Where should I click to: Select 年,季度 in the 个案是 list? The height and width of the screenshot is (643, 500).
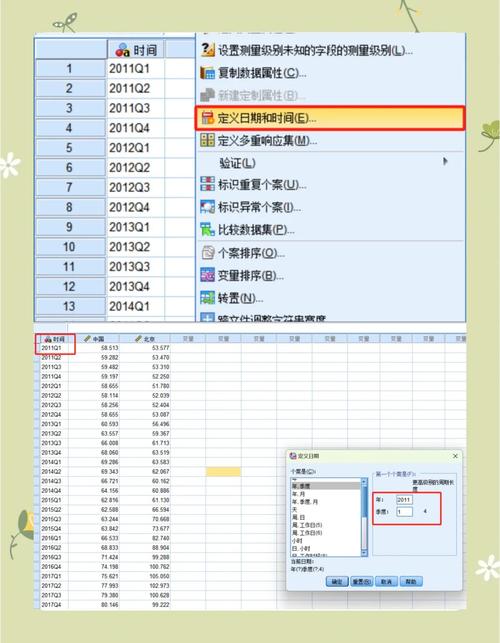326,486
